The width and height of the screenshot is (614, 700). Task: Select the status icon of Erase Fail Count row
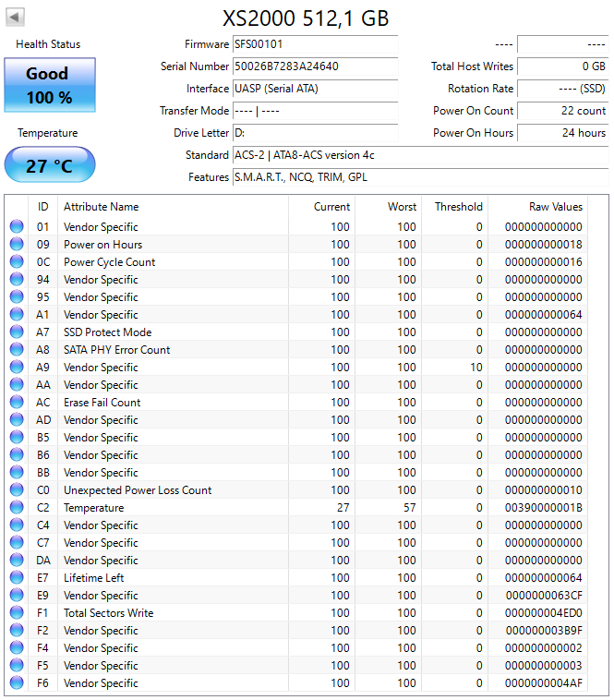point(17,403)
